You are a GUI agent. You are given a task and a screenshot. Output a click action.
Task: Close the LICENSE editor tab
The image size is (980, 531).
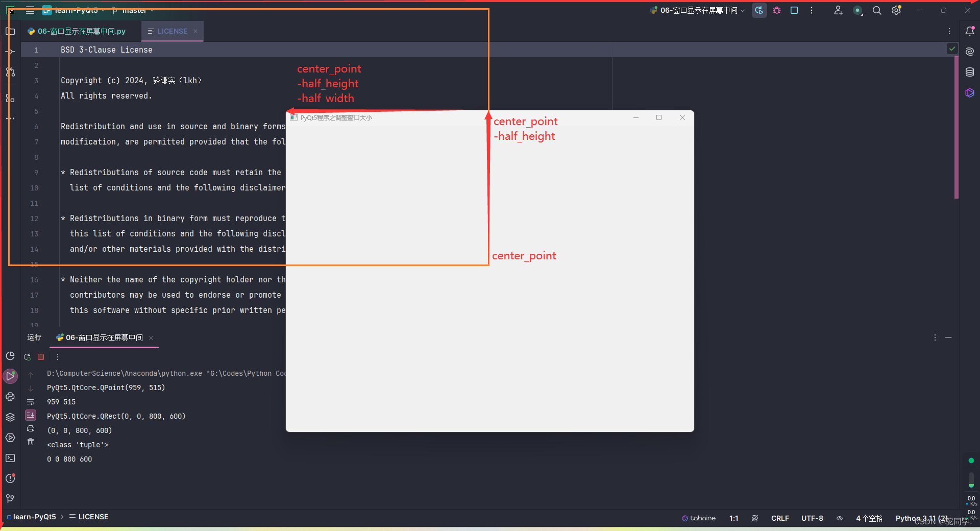195,31
